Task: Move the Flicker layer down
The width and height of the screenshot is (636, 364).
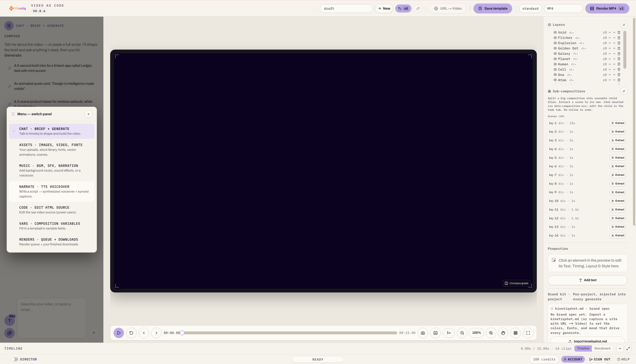Action: pos(614,38)
